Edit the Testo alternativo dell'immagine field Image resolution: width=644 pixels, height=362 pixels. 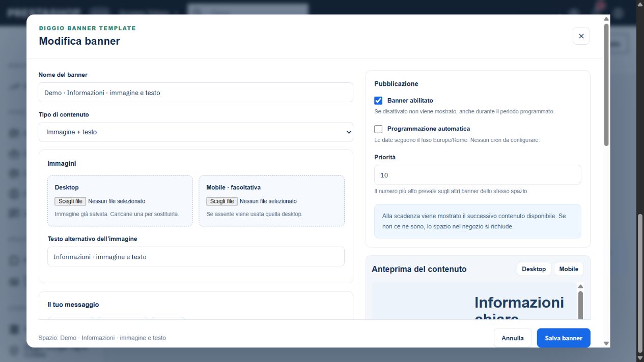point(195,257)
